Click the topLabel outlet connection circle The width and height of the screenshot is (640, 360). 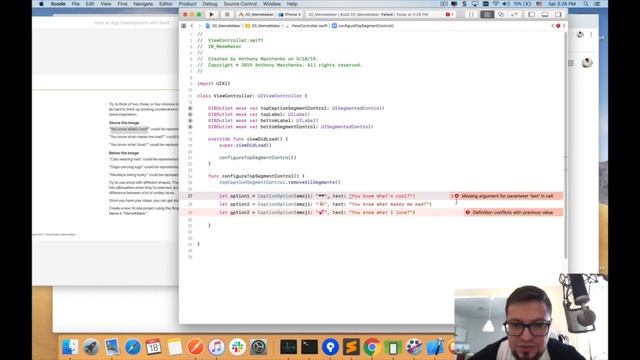190,114
